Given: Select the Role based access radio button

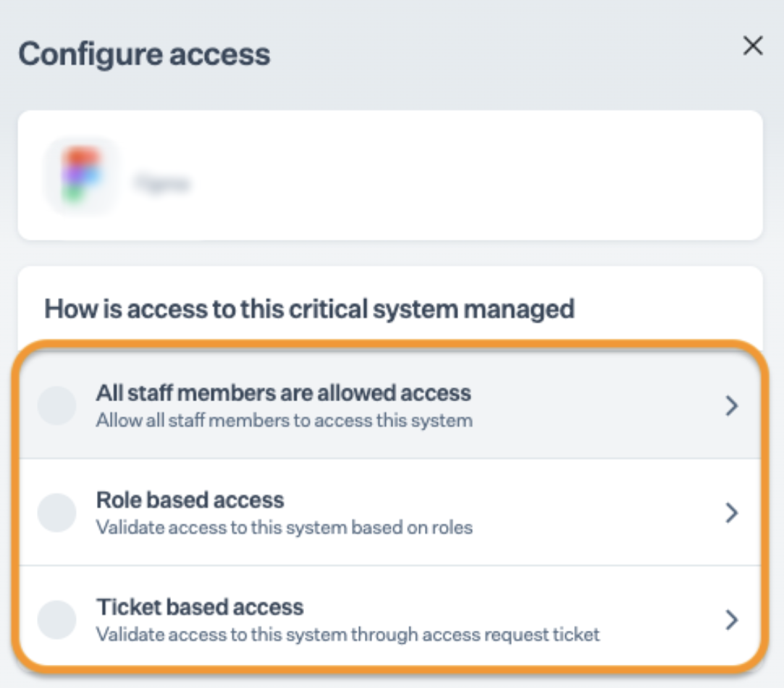Looking at the screenshot, I should pos(56,513).
